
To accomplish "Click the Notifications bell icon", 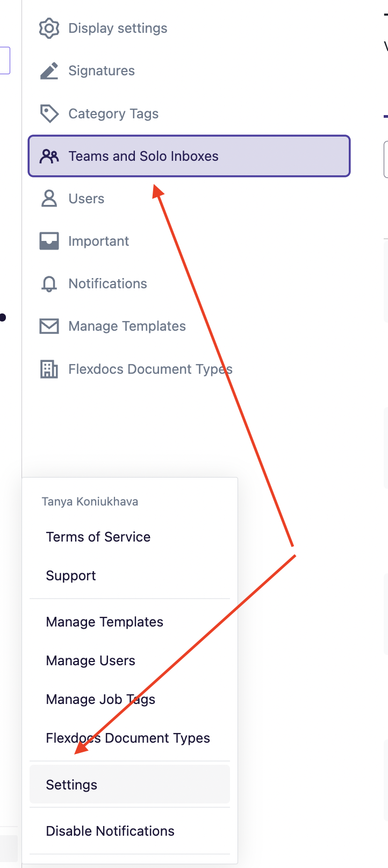I will click(49, 283).
